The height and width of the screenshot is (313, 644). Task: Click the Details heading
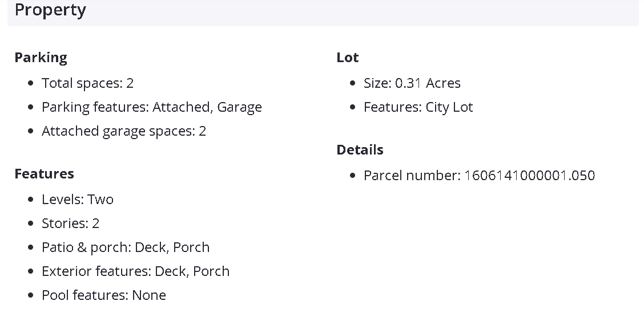click(x=360, y=150)
